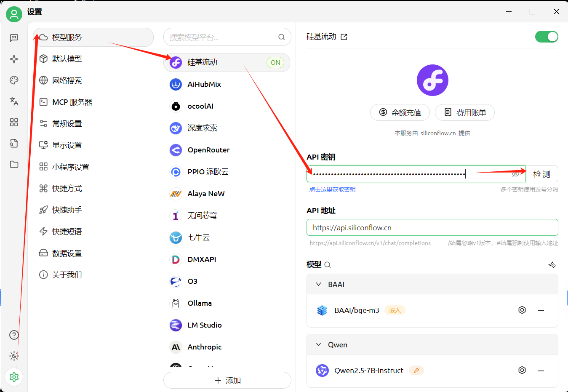Image resolution: width=568 pixels, height=392 pixels.
Task: Focus the 搜索模型平台 search field
Action: (227, 37)
